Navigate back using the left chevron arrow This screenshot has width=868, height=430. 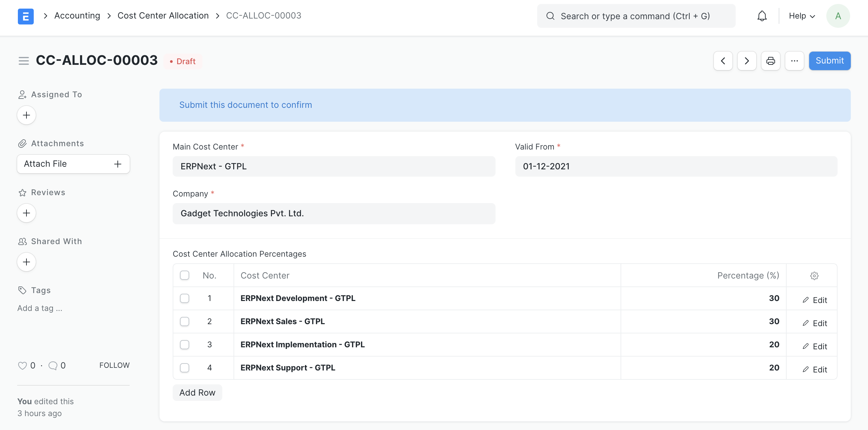click(723, 61)
